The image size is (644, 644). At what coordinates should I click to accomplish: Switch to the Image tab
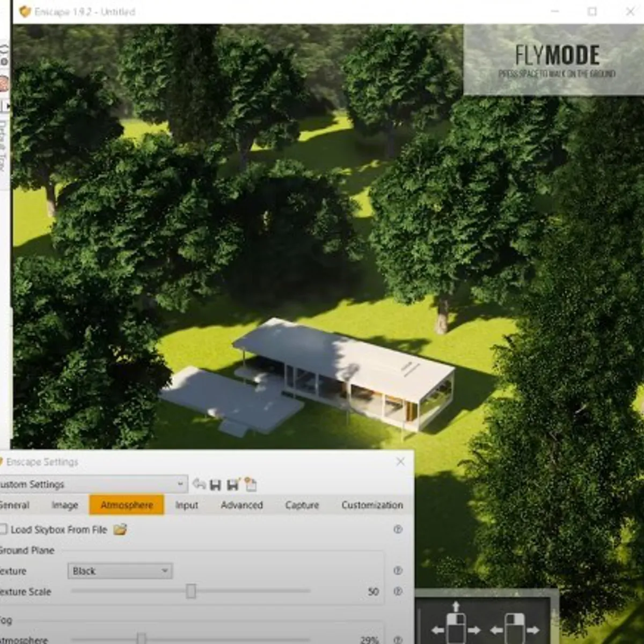point(65,505)
